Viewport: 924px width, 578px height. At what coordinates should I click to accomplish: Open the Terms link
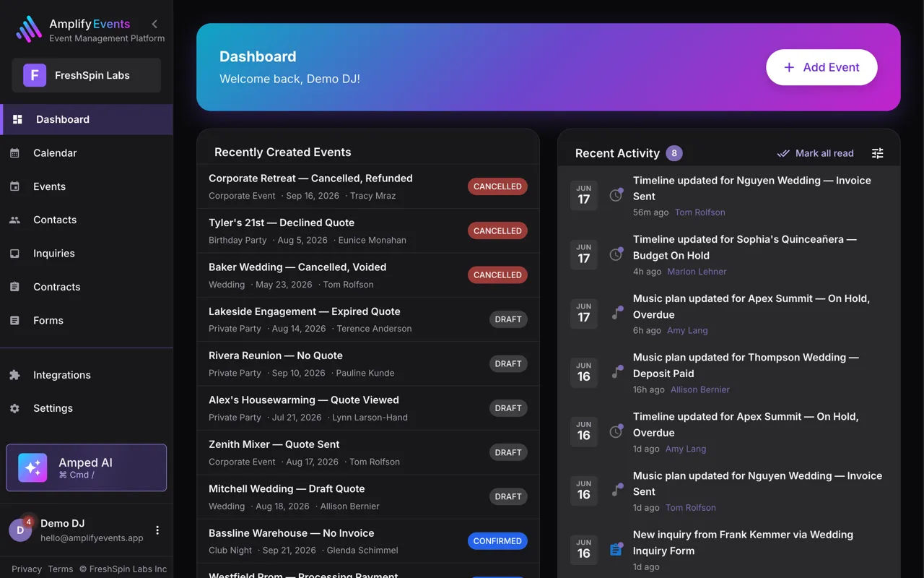tap(61, 569)
